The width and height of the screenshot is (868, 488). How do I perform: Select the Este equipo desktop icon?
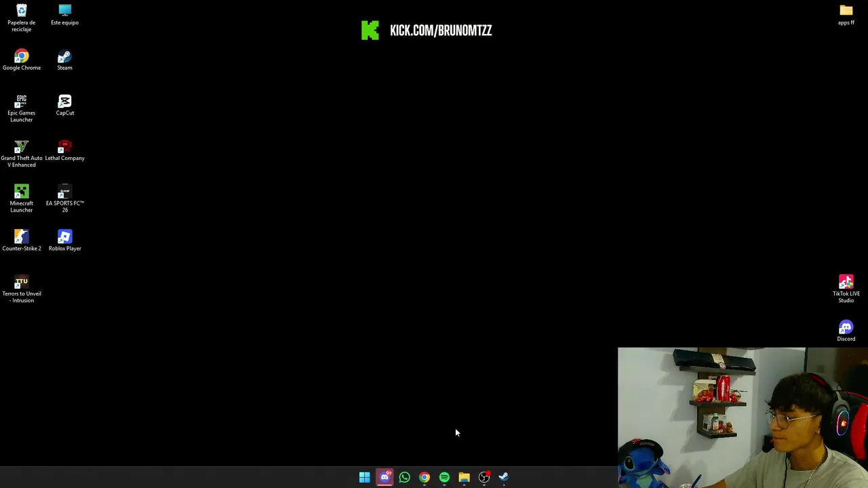[64, 15]
